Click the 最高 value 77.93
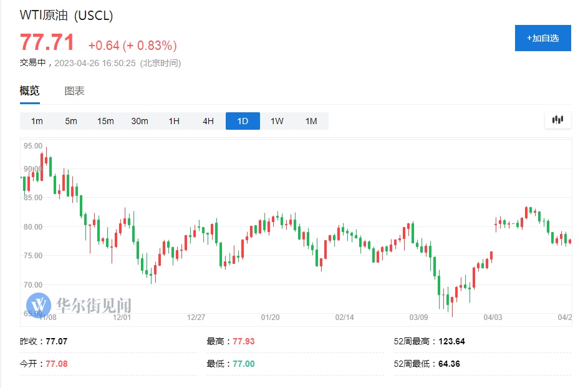Viewport: 588px width, 388px height. pyautogui.click(x=244, y=341)
